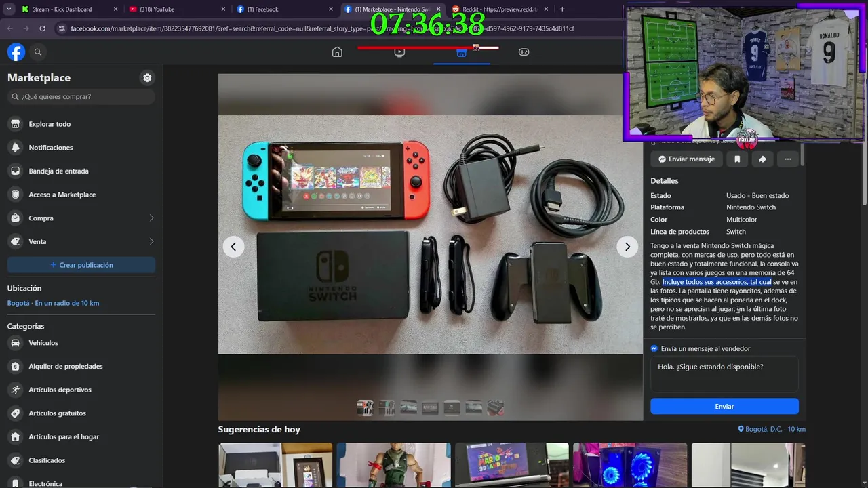
Task: Browse Artículos deportivos category
Action: pos(81,390)
